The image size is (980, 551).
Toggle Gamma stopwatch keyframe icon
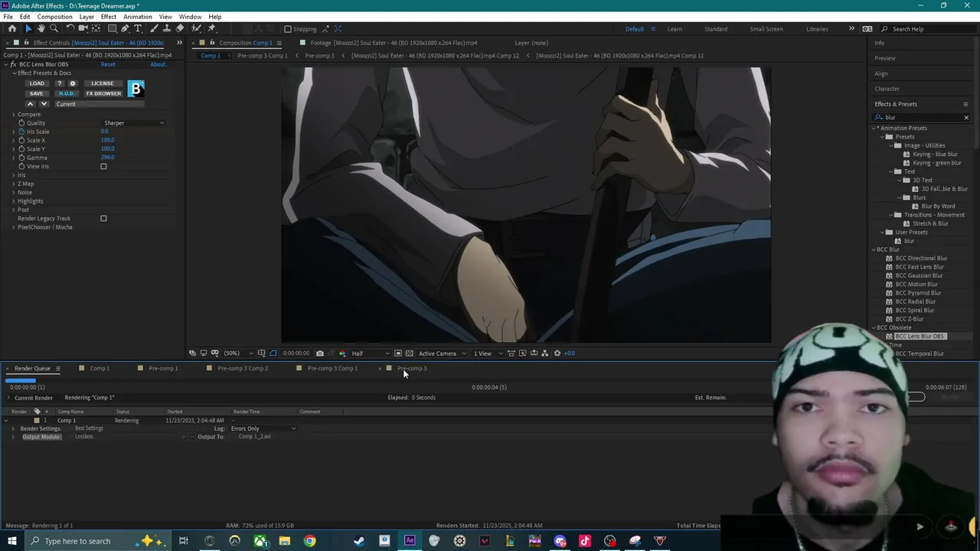tap(21, 158)
